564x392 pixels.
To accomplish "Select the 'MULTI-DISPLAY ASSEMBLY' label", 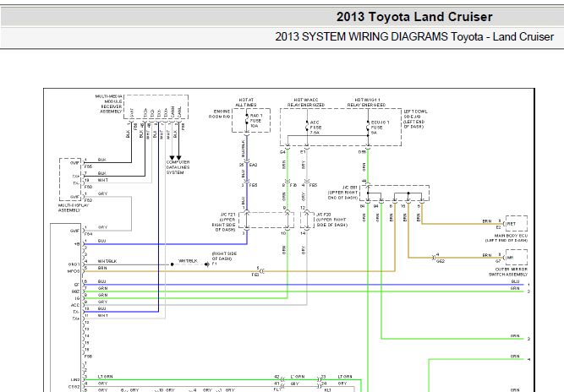I will 74,208.
